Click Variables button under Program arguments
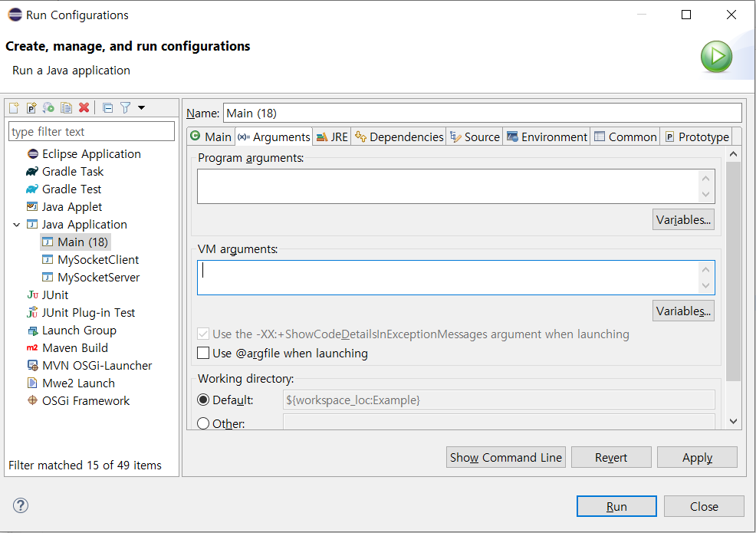Viewport: 756px width, 533px height. pos(683,219)
